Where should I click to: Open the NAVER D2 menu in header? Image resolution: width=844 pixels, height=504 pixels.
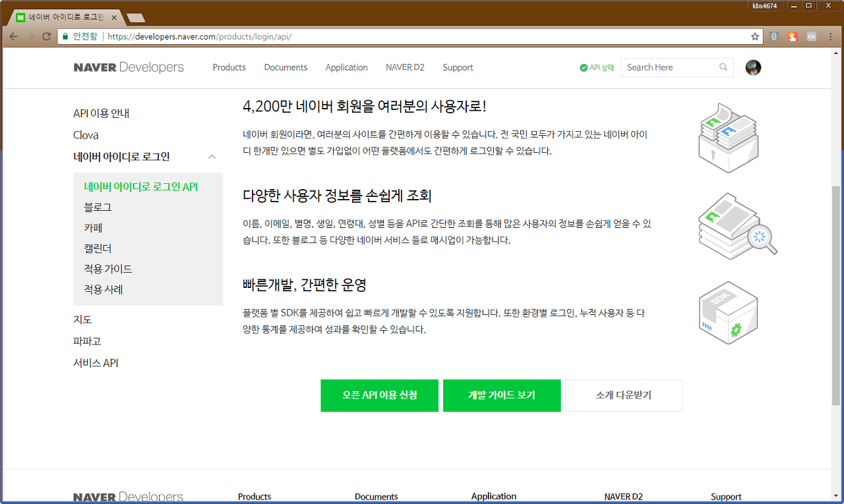pyautogui.click(x=405, y=67)
